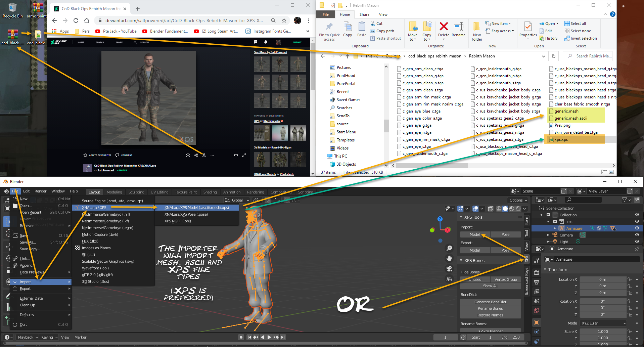Click the Generate BoneDict button
Viewport: 644px width, 347px height.
click(490, 302)
